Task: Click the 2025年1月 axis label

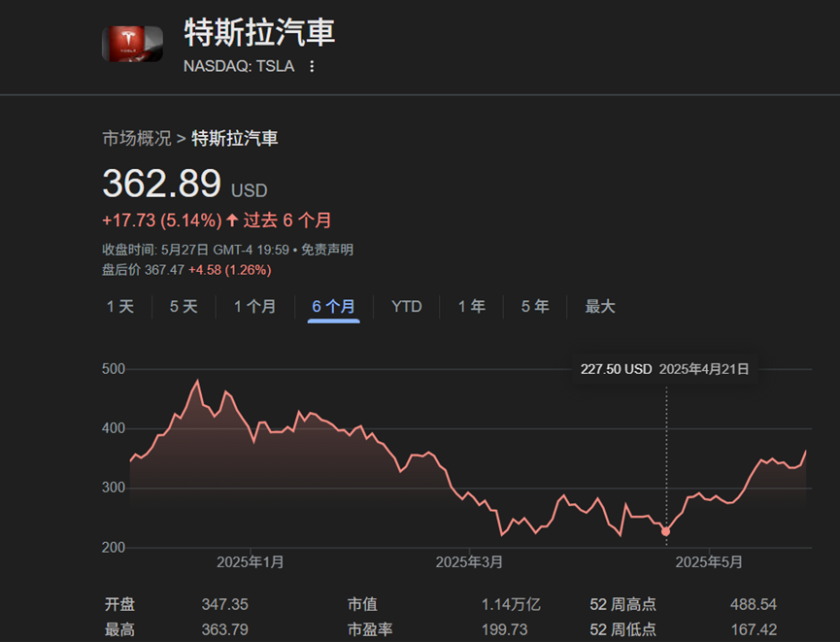Action: tap(251, 562)
